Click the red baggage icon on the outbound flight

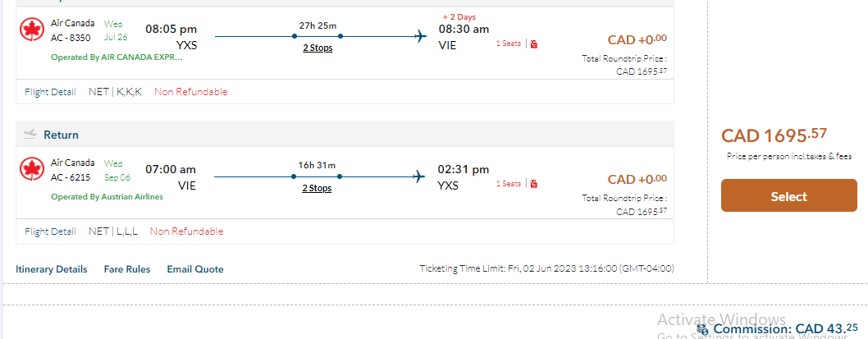[533, 44]
